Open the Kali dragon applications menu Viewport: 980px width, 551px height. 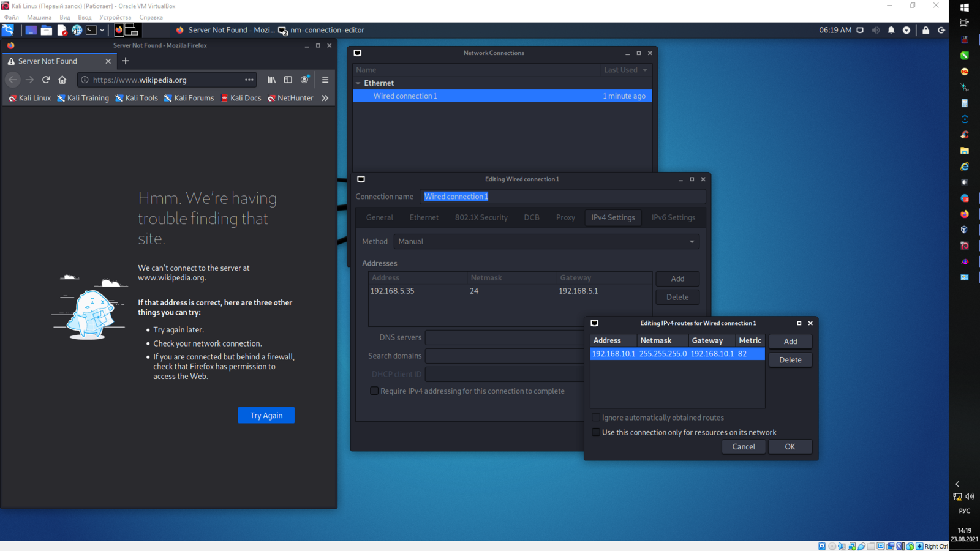[x=8, y=30]
